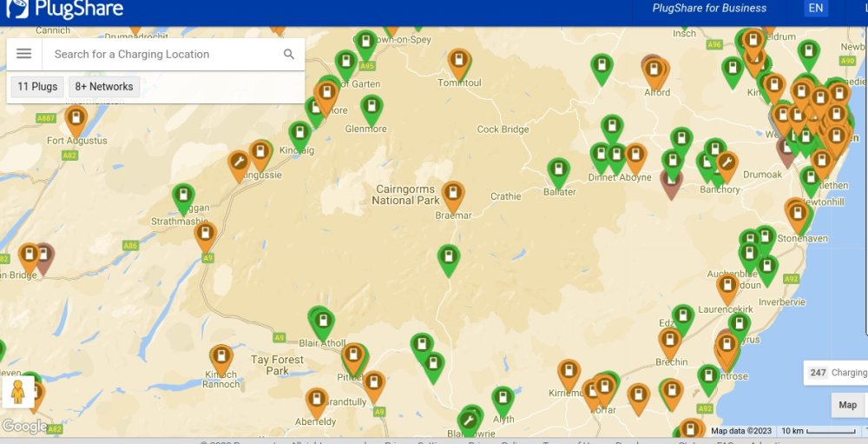Open the 8+ Networks filter
This screenshot has width=868, height=444.
104,87
